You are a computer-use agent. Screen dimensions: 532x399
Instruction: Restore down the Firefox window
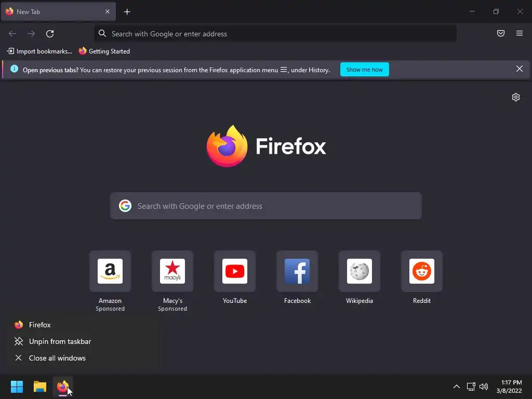(496, 11)
